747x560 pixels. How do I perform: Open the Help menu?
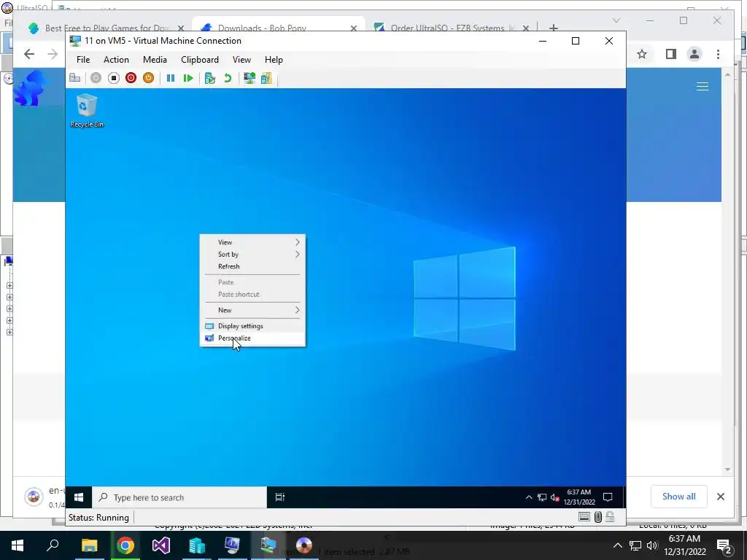coord(274,60)
